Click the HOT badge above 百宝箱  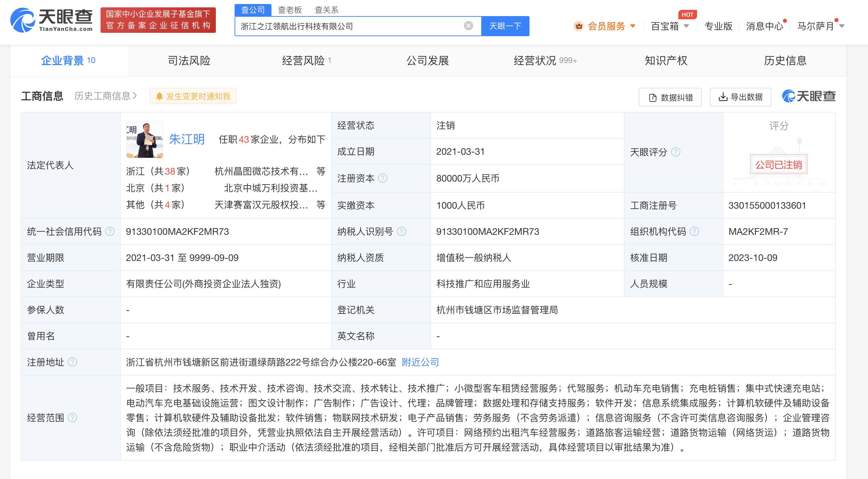687,14
